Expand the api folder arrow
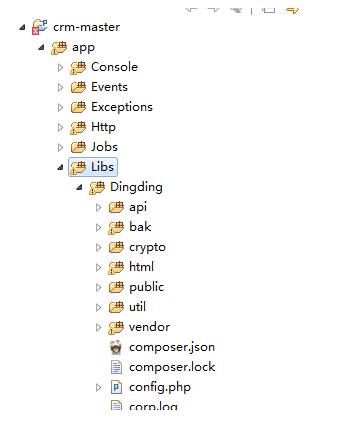 click(x=98, y=207)
